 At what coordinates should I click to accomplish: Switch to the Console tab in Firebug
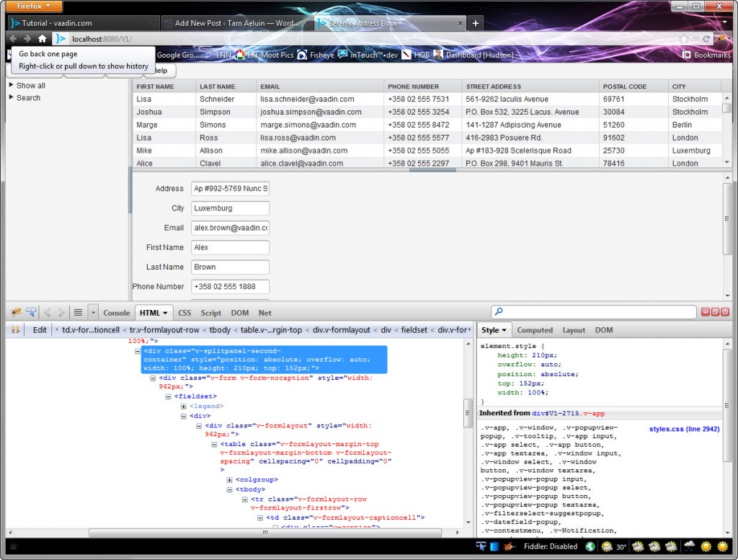[116, 313]
